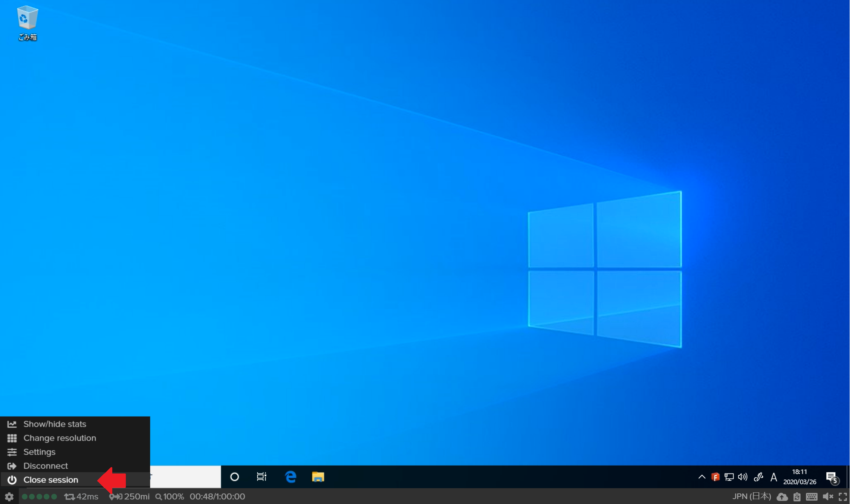Click the Cortana circle in taskbar
850x504 pixels.
click(234, 477)
